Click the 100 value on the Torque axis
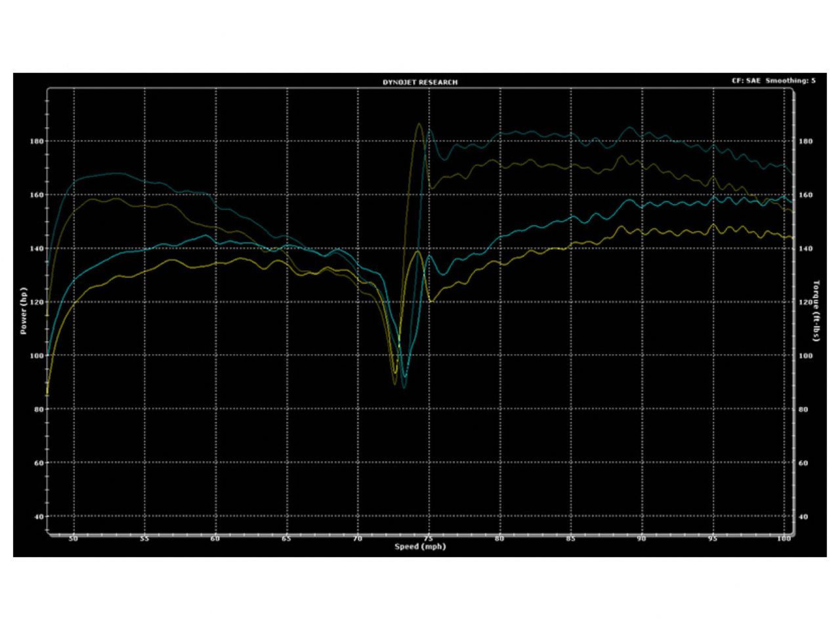840x630 pixels. 805,356
